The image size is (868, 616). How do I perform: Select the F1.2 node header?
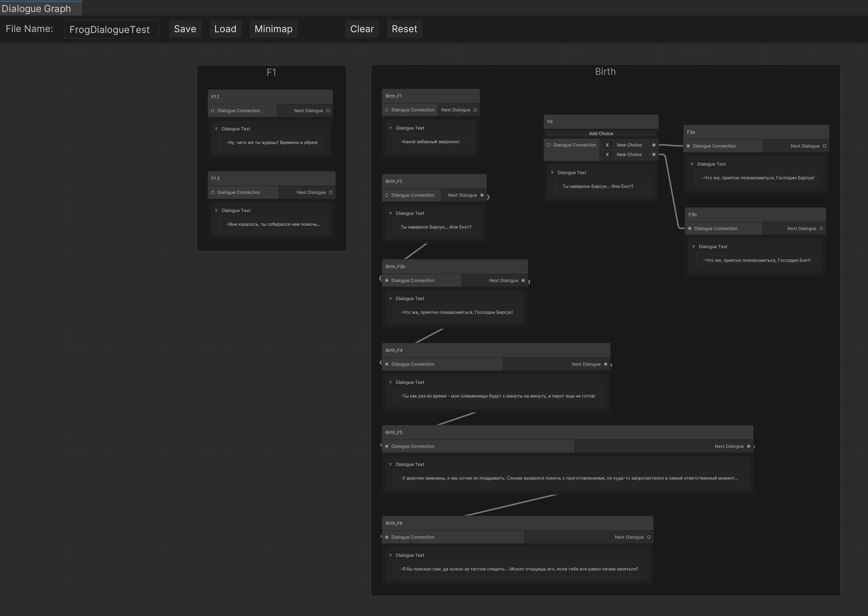point(272,179)
